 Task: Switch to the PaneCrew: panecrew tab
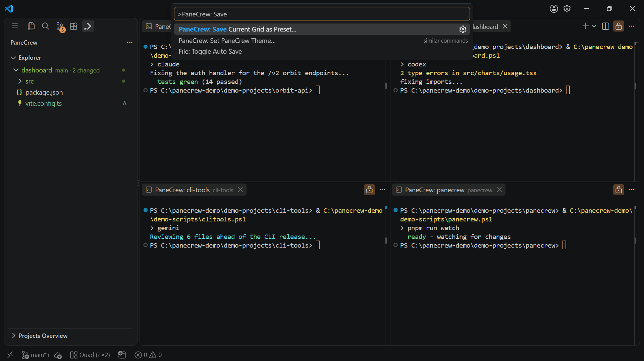pos(449,190)
